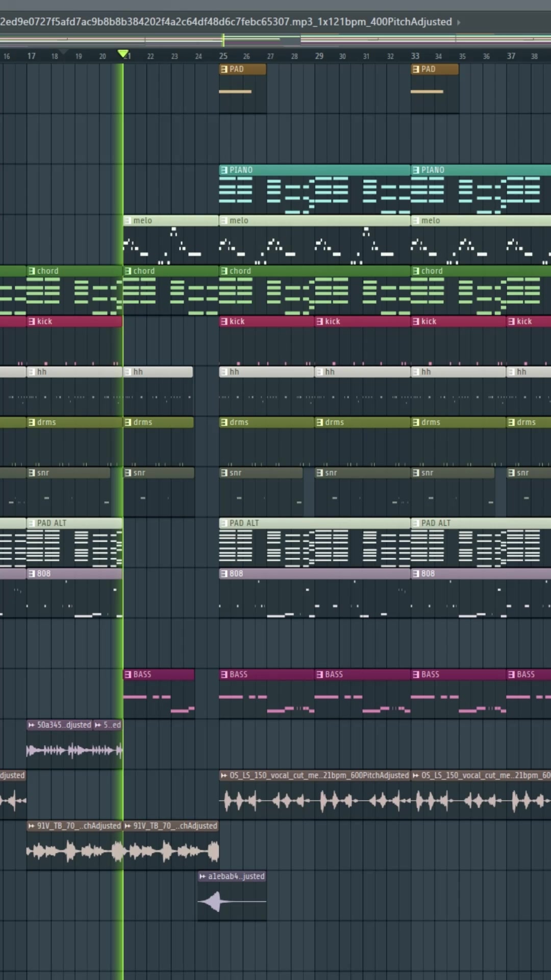Jump to bar 29 on the timeline ruler
Screen dimensions: 551x980
point(319,56)
